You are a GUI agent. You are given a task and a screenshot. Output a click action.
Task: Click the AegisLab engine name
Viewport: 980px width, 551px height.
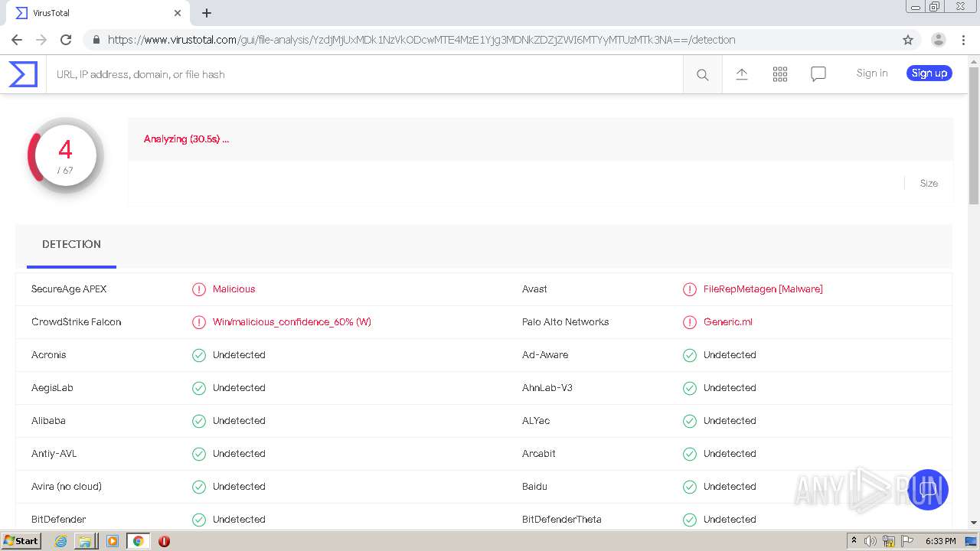[52, 388]
